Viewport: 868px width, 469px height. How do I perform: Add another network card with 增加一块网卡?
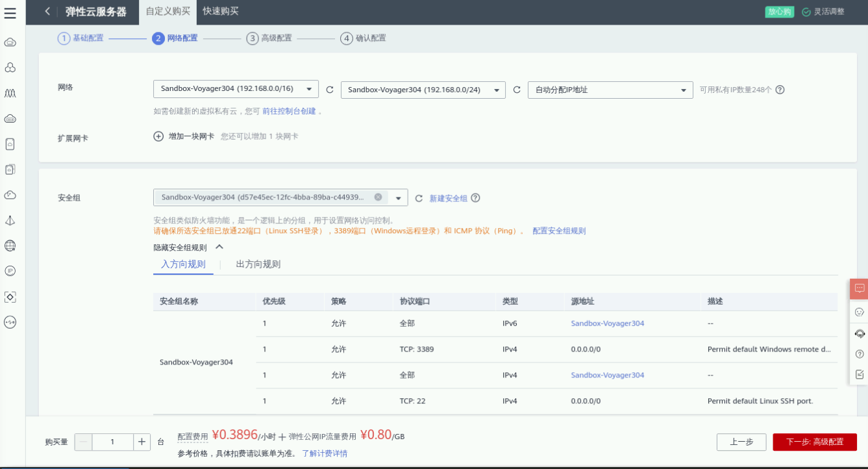[x=184, y=136]
